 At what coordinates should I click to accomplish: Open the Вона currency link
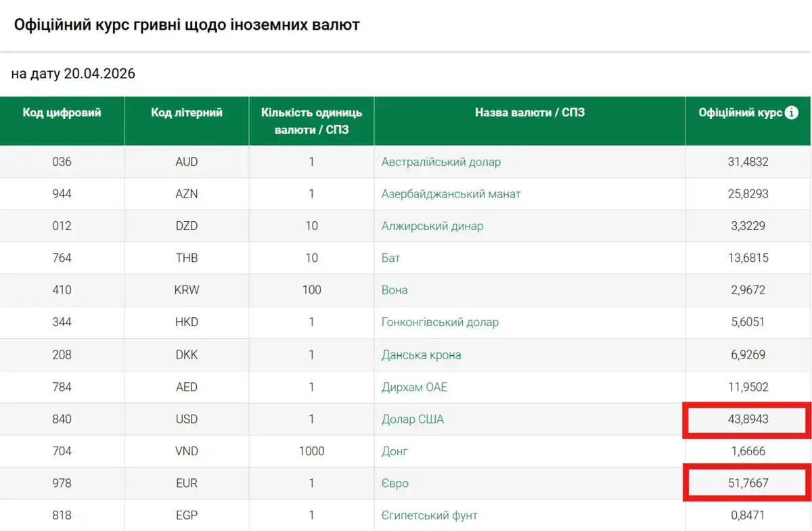point(394,290)
